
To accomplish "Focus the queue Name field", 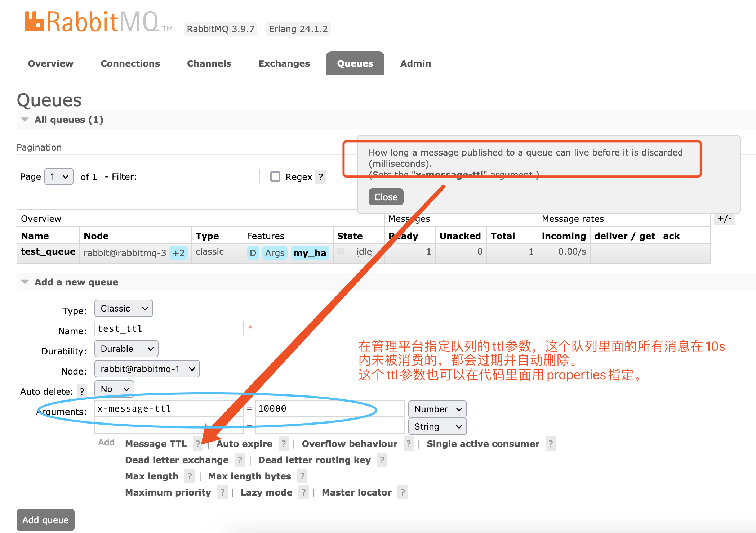I will (x=169, y=328).
